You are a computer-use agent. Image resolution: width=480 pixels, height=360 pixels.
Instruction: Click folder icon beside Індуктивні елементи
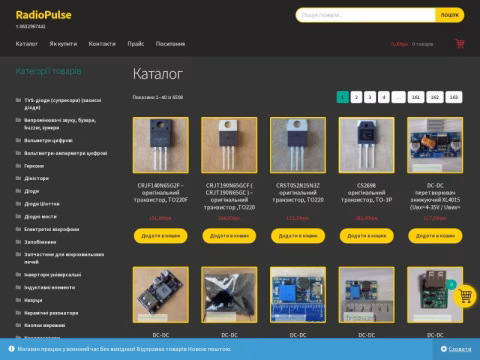18,287
